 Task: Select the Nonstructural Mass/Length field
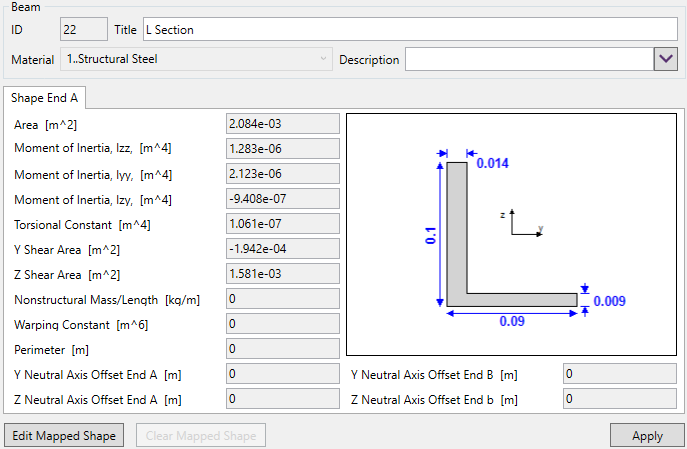point(282,299)
